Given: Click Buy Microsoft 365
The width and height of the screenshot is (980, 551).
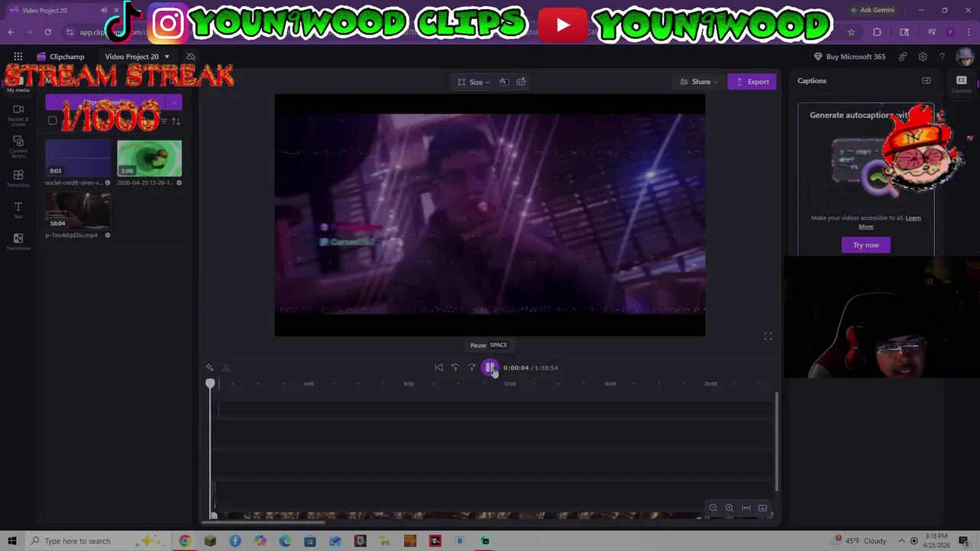Looking at the screenshot, I should coord(849,57).
